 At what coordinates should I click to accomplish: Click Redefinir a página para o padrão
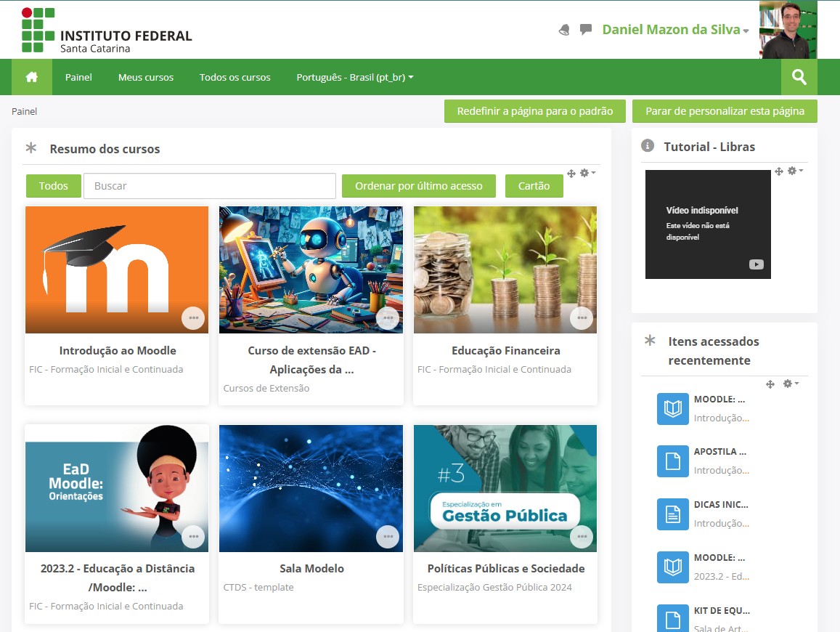pos(534,111)
